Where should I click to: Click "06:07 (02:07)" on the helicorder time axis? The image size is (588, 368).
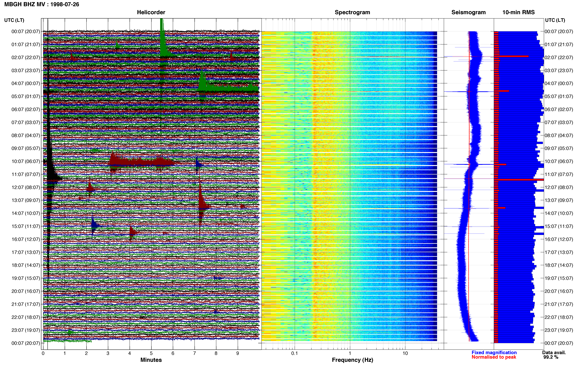(x=26, y=109)
